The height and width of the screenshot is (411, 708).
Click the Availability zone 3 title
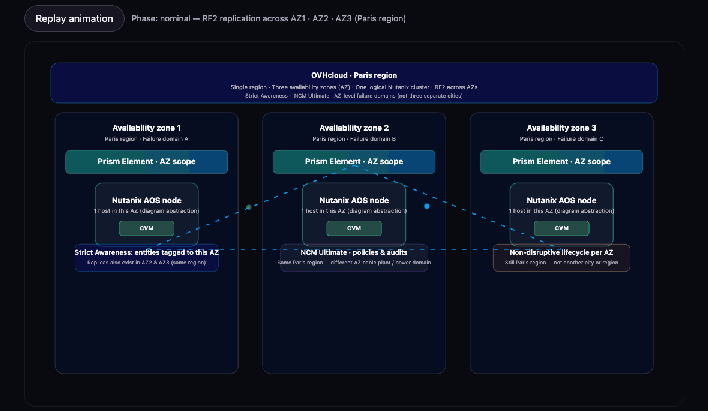561,128
